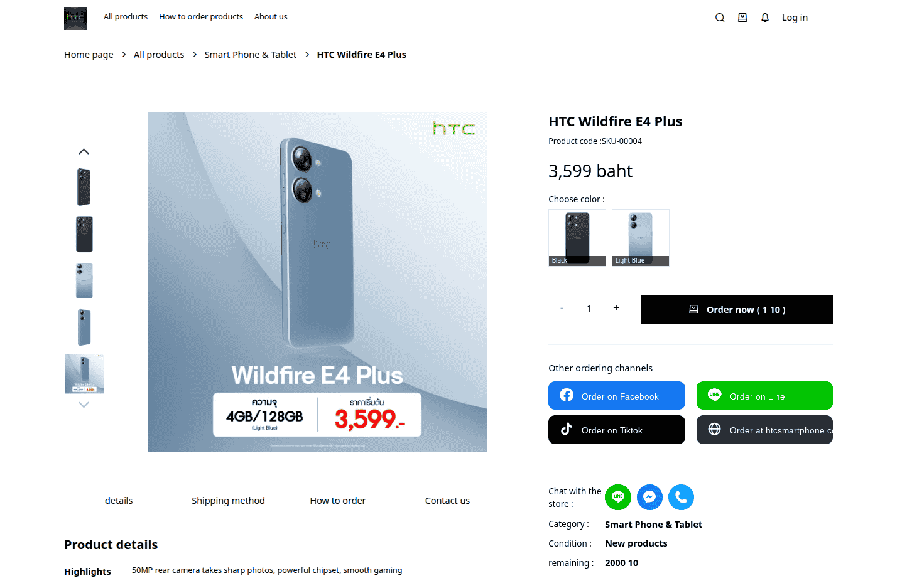
Task: Chat with store via Line icon
Action: pos(618,498)
